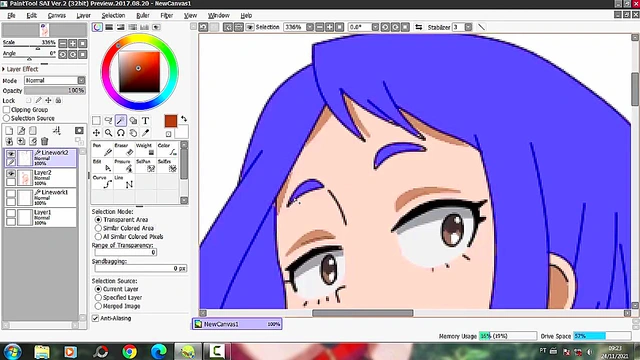Show the RGB slider panel
The image size is (640, 360).
pos(109,27)
